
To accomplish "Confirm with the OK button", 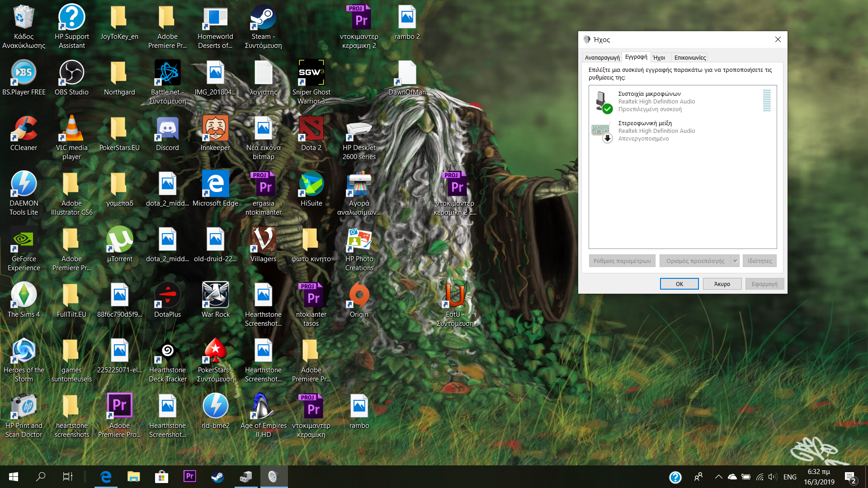I will click(x=679, y=284).
